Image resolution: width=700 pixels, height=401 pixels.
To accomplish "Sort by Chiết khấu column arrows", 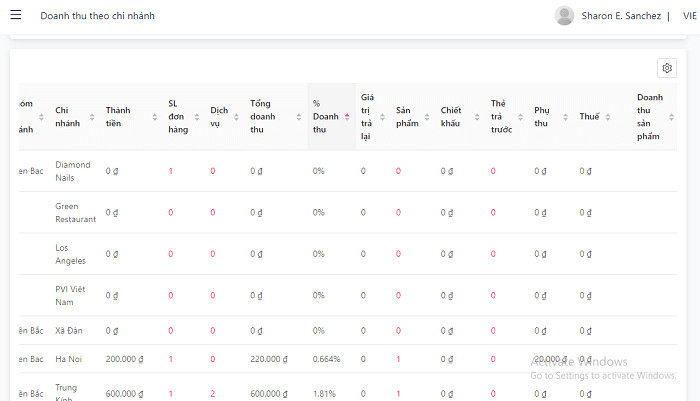I will pos(477,117).
